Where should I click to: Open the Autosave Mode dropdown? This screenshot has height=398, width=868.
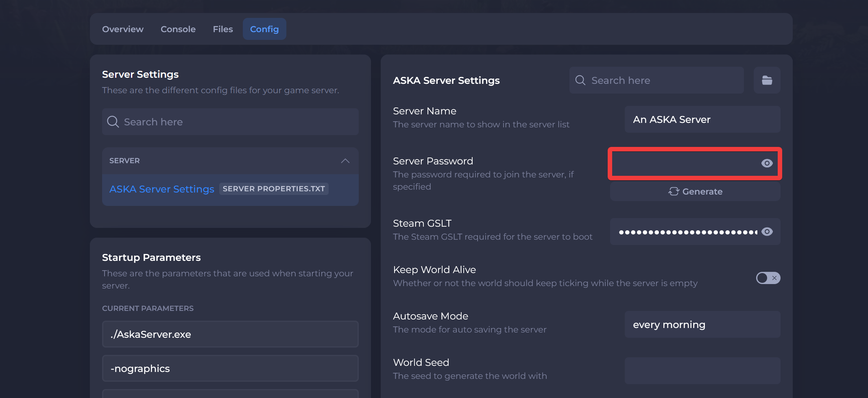pos(702,324)
